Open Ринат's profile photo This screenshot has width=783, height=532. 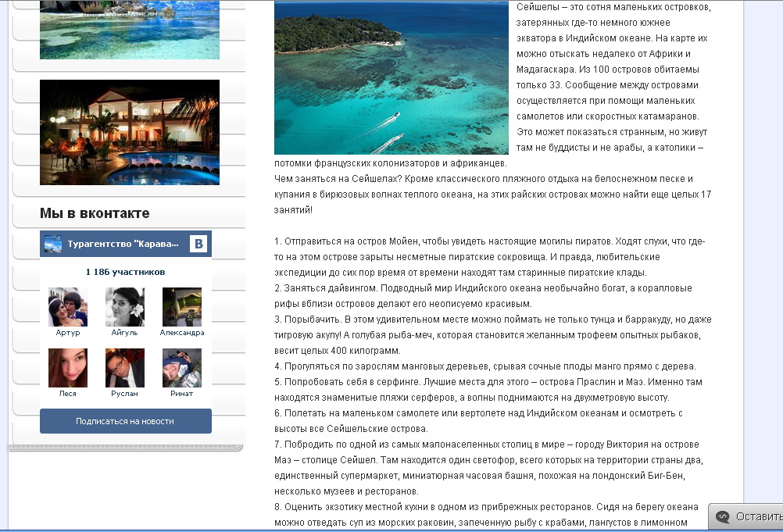pyautogui.click(x=182, y=368)
